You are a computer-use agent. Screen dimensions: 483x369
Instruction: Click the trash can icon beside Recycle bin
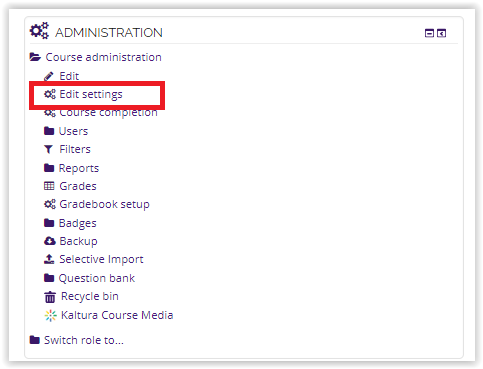50,296
